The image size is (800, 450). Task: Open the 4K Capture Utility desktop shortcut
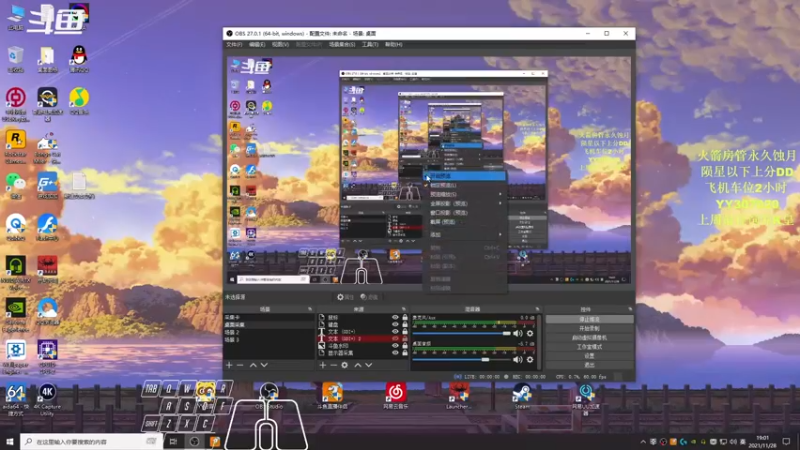click(x=47, y=400)
